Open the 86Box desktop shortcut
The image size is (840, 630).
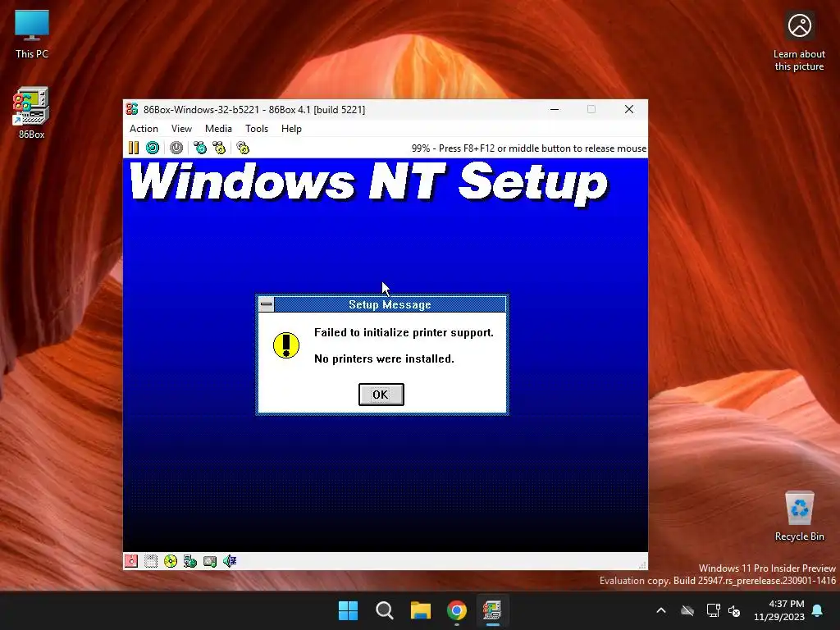pos(31,113)
